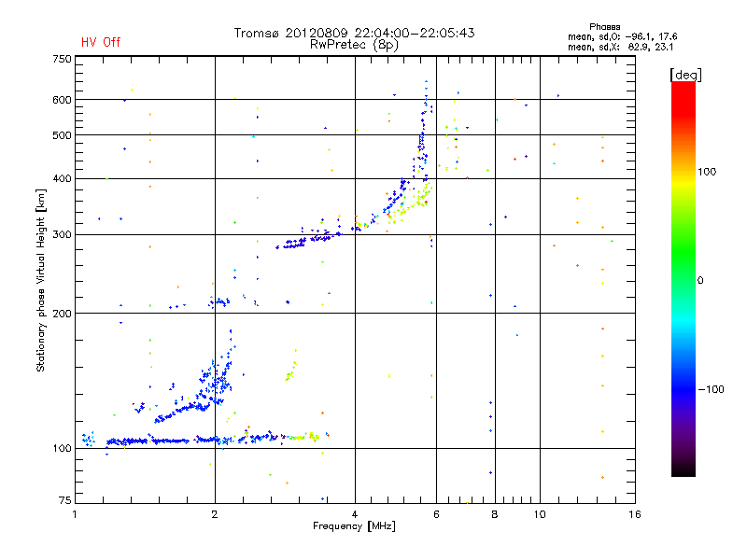The height and width of the screenshot is (560, 747).
Task: Click the y-axis label '200'
Action: 62,314
